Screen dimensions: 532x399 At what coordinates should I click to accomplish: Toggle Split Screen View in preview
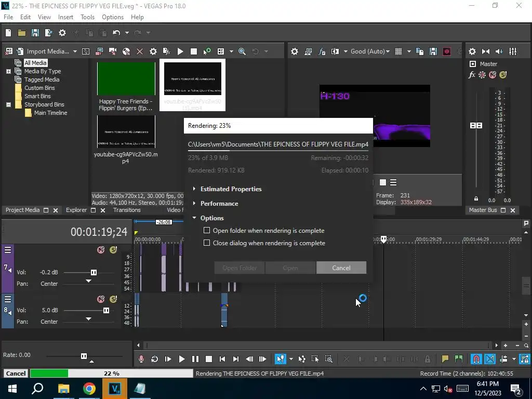click(335, 51)
